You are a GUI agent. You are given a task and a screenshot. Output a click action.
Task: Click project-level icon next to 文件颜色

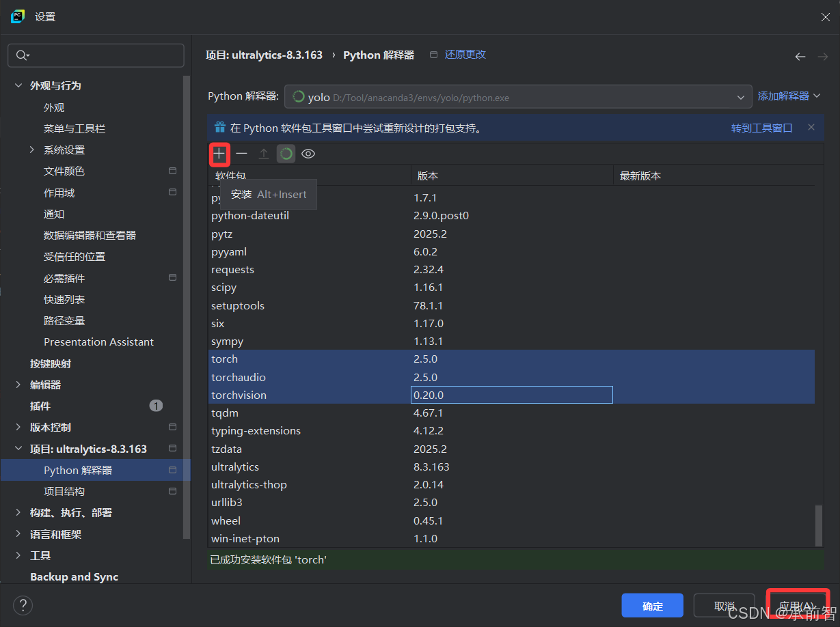point(172,171)
